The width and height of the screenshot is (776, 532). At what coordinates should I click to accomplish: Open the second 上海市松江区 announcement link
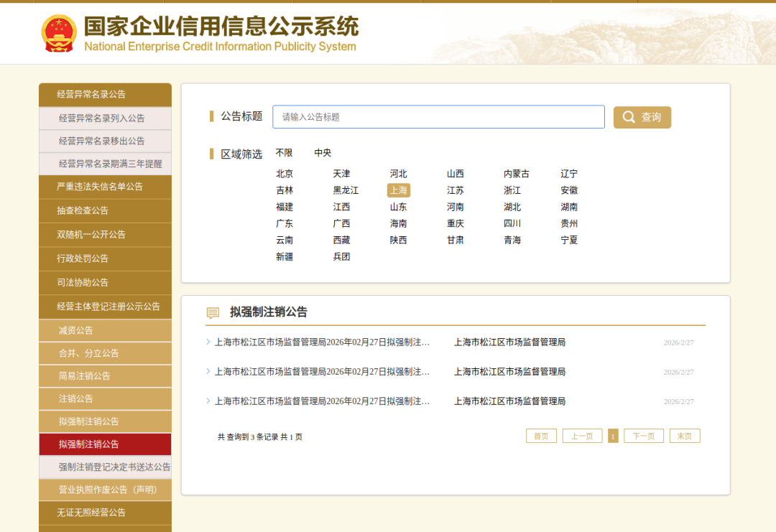322,372
